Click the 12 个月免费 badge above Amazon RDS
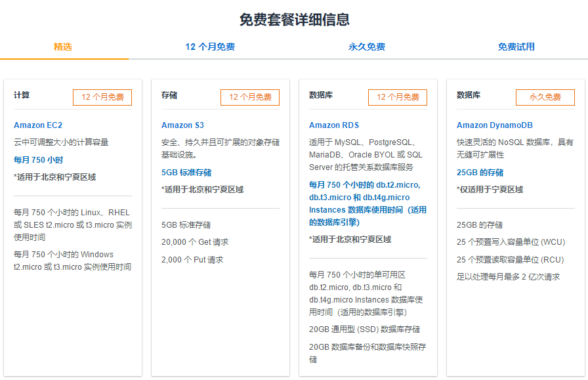The image size is (588, 380). (x=398, y=97)
